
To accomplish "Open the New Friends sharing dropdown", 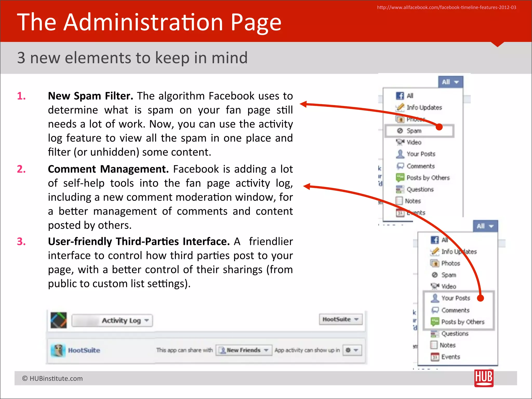I will [244, 350].
